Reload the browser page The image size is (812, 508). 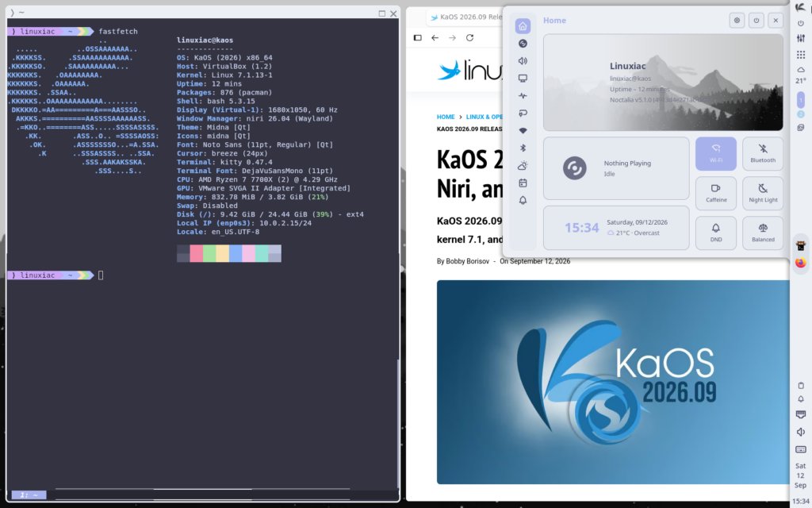[469, 38]
